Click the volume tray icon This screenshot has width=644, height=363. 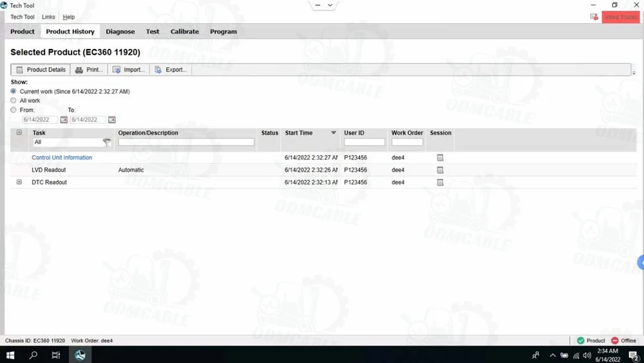(587, 355)
